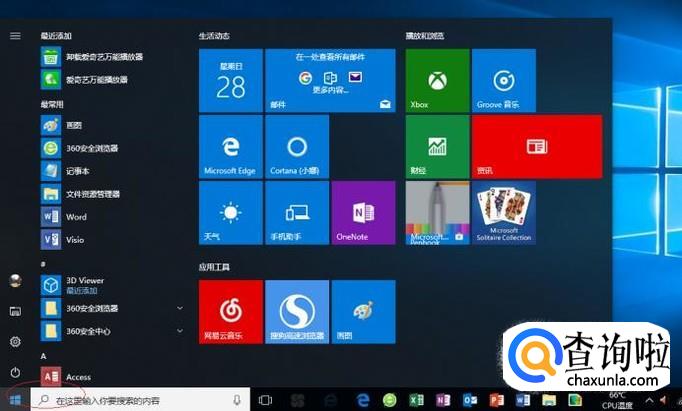
Task: Click the # letter header in app list
Action: tap(43, 264)
